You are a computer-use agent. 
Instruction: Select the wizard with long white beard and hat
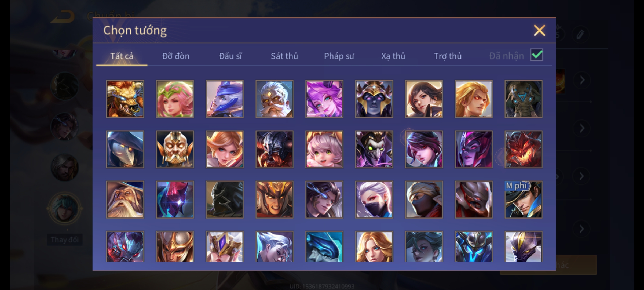click(125, 200)
